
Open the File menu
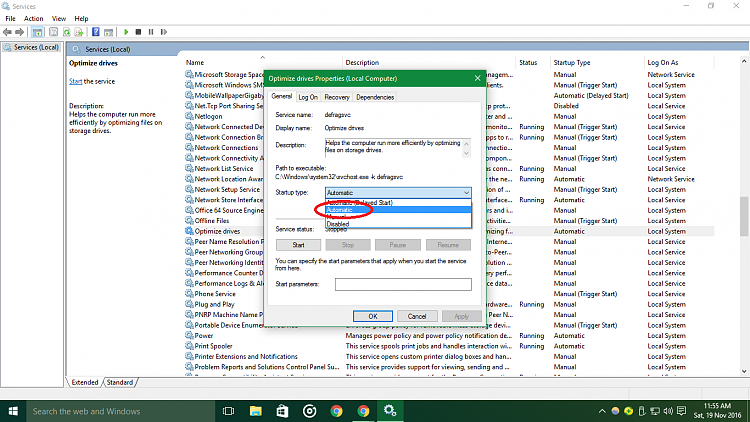click(10, 19)
